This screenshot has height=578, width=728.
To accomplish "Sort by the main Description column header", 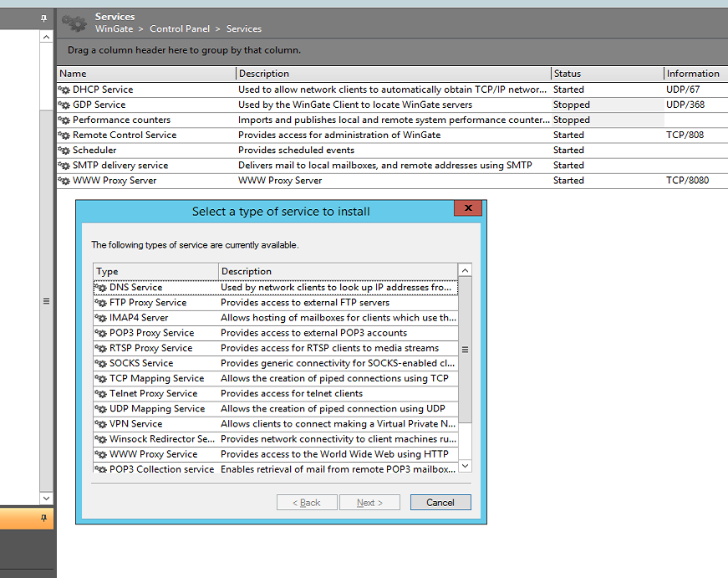I will point(393,74).
